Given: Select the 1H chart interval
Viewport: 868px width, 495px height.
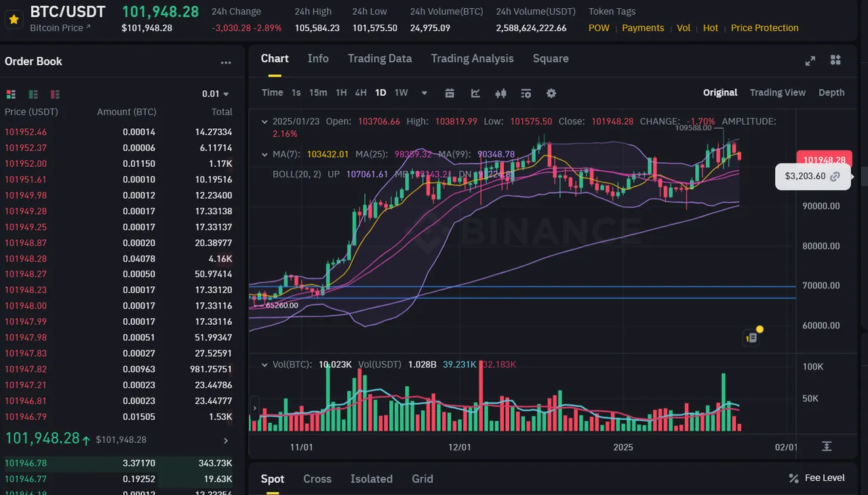Looking at the screenshot, I should (341, 93).
